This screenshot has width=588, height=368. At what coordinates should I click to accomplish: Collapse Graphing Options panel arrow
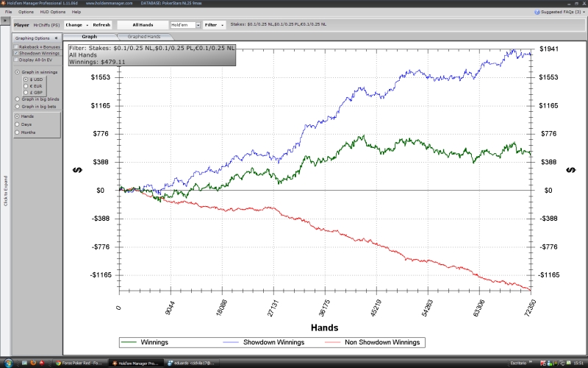pos(56,38)
